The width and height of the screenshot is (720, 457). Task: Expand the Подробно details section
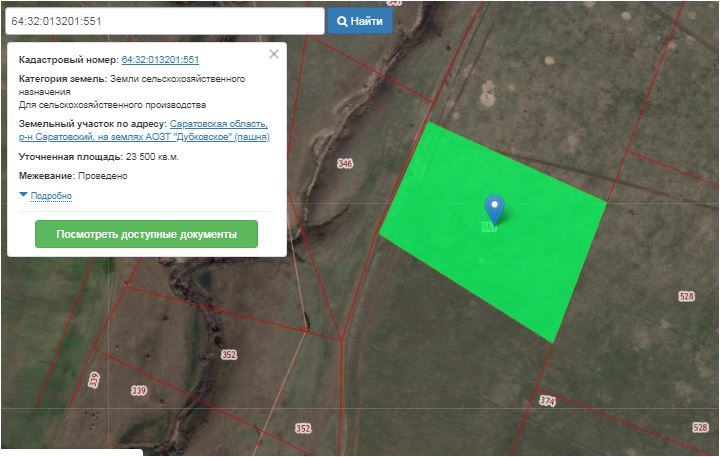(51, 196)
